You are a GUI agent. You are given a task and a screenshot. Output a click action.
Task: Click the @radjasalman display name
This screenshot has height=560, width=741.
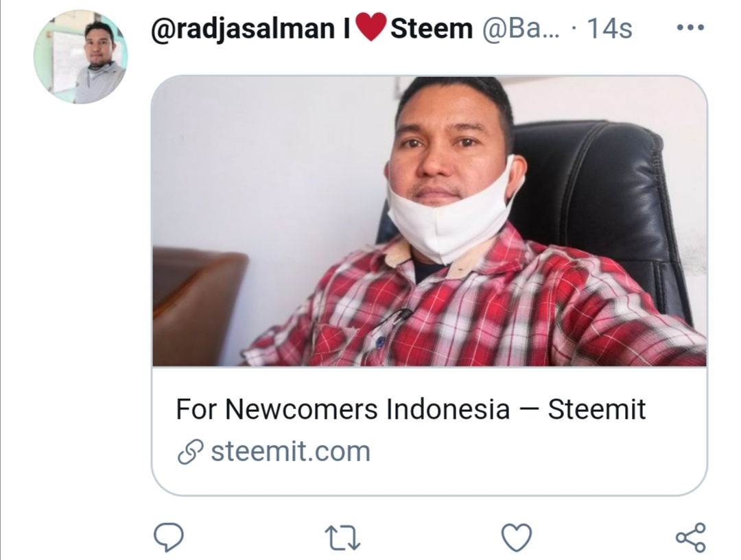point(243,30)
